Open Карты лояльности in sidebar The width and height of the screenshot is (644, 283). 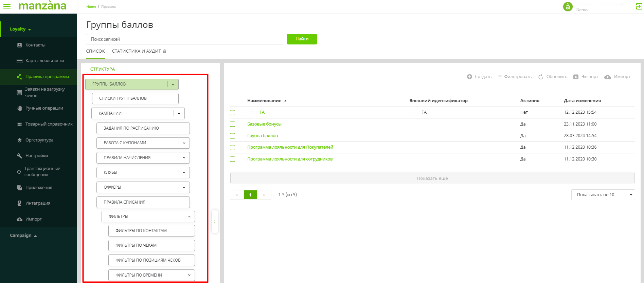click(x=44, y=61)
